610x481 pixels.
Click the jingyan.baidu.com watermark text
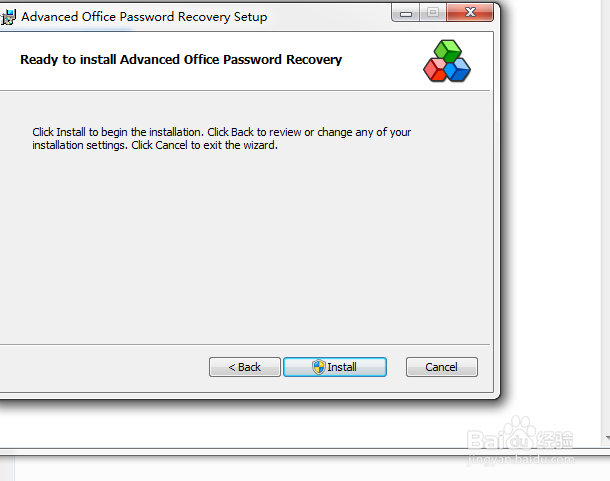tap(520, 460)
